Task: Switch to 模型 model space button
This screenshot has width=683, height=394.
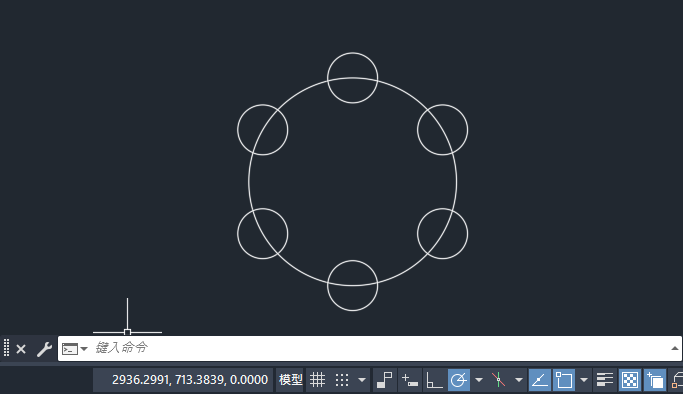Action: pos(290,380)
